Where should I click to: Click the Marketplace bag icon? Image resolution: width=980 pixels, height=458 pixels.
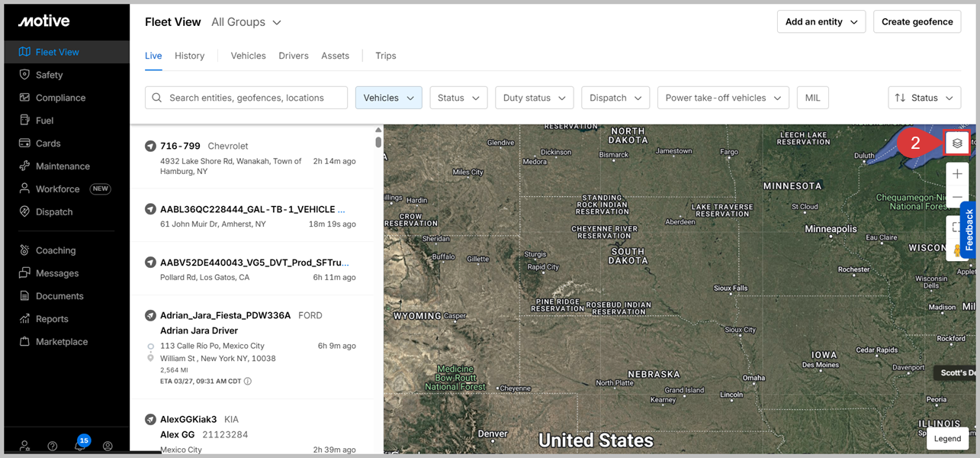(24, 342)
